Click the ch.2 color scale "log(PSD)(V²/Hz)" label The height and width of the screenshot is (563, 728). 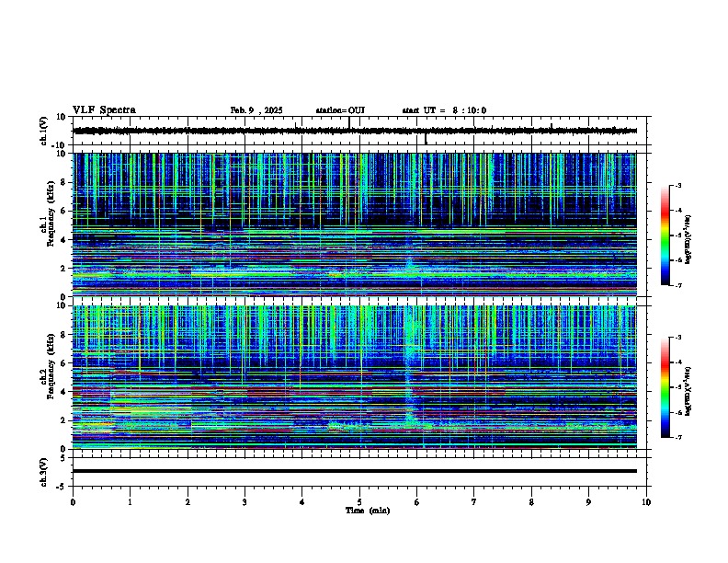pos(688,391)
